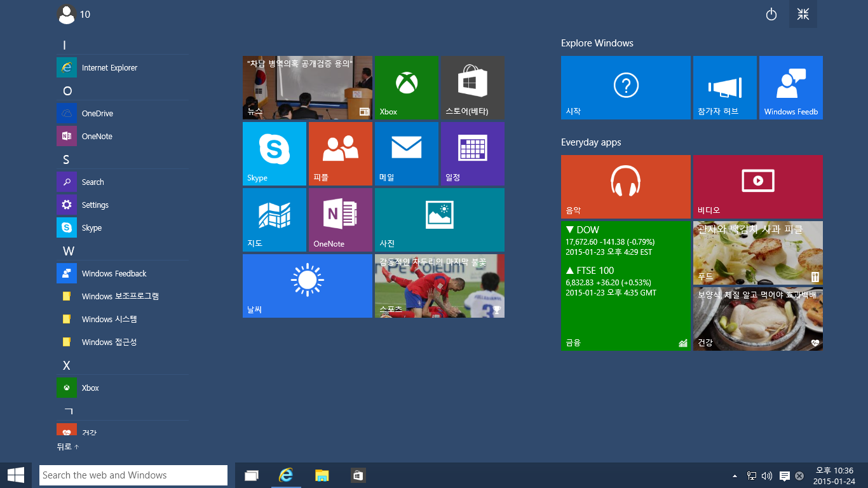Open the 일정 calendar tile
The image size is (868, 488).
tap(473, 154)
